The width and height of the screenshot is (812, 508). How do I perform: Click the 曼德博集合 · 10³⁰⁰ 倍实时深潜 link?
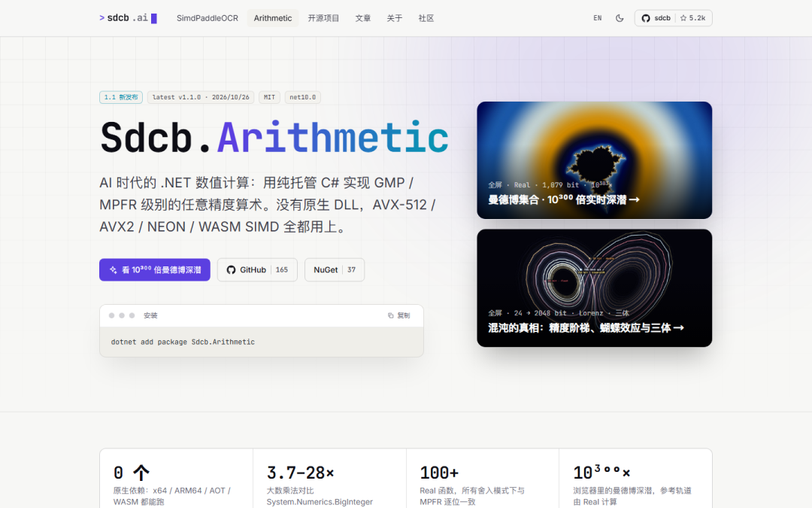pos(563,199)
